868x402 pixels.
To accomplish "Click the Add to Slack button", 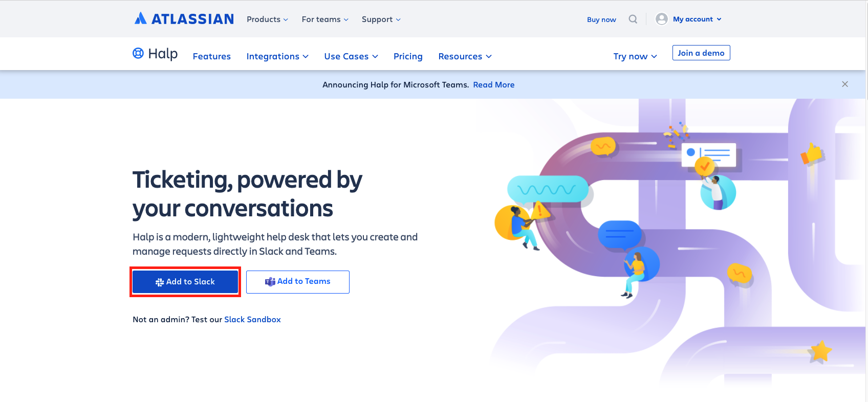I will click(185, 282).
